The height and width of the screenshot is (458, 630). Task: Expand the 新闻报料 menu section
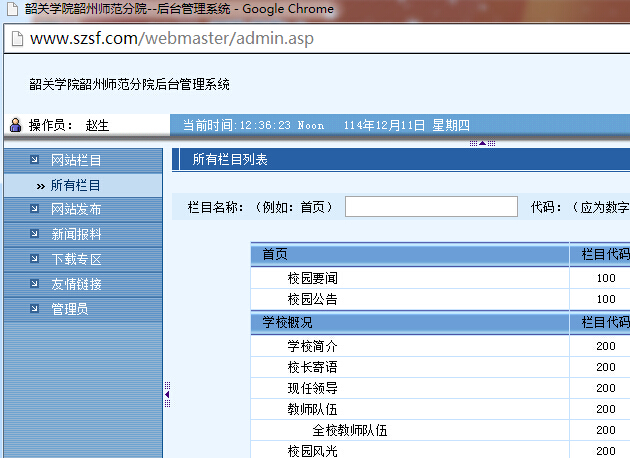tap(83, 234)
